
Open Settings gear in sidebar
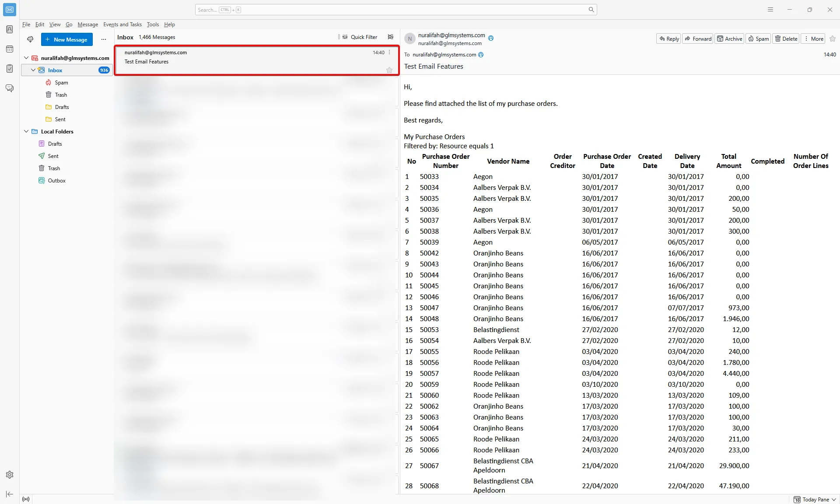coord(10,475)
